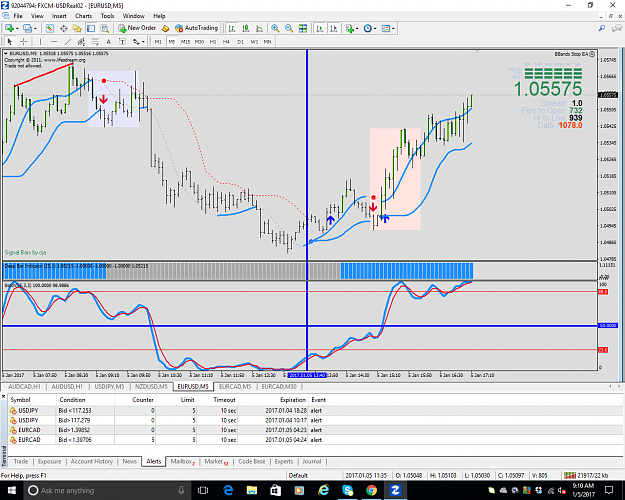Expand the Periods dropdown arrow
Viewport: 625px width, 500px height.
375,29
